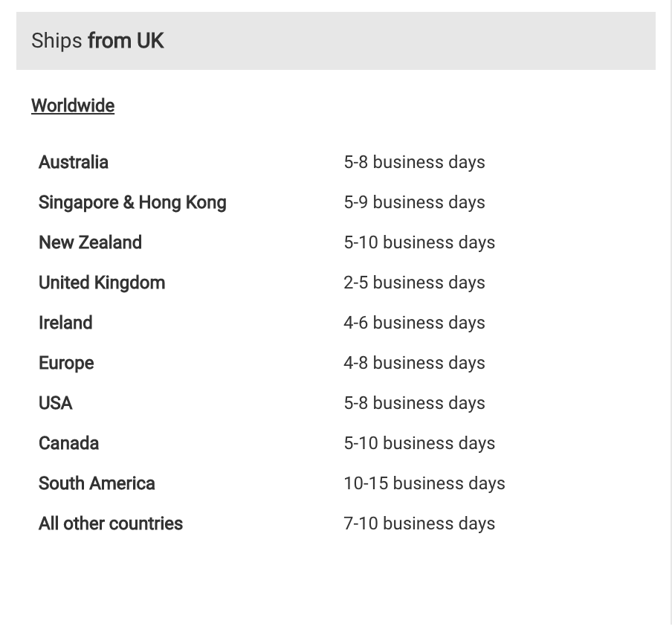Select the New Zealand destination label
This screenshot has width=672, height=635.
click(90, 242)
